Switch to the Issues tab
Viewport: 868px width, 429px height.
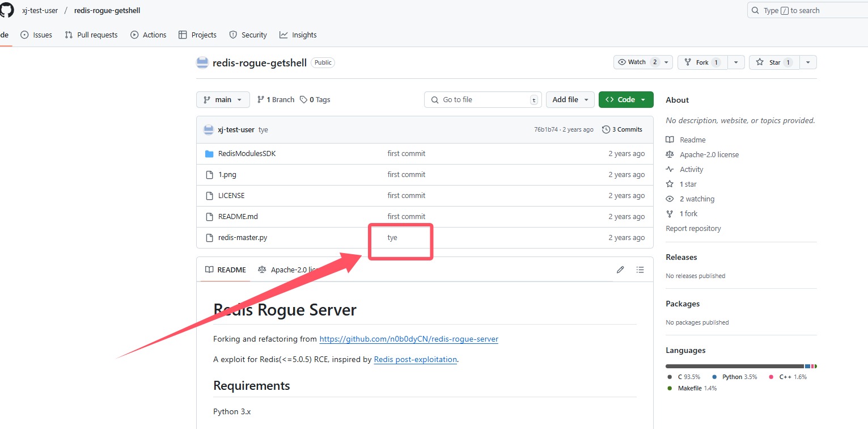tap(37, 35)
